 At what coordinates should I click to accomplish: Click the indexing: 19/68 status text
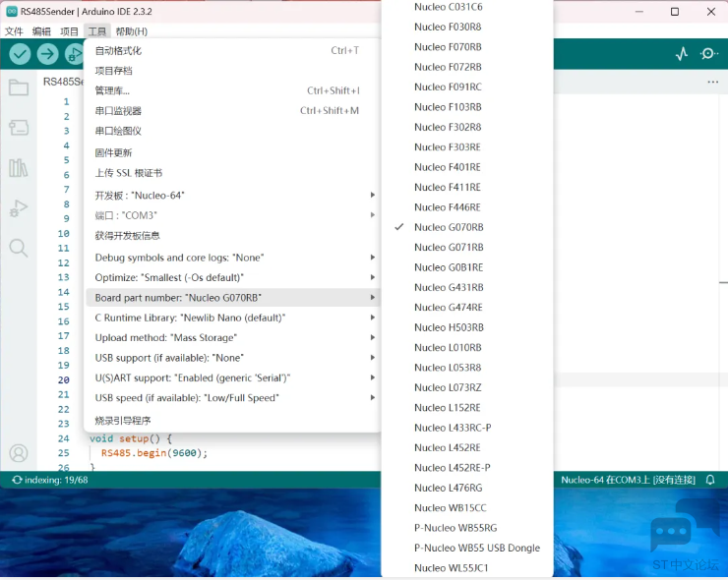click(56, 480)
